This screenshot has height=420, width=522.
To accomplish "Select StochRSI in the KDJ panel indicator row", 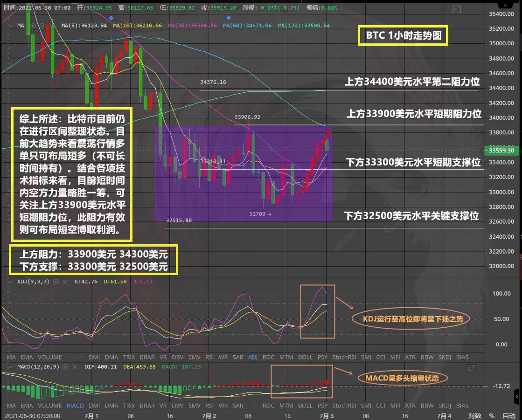I will [344, 357].
